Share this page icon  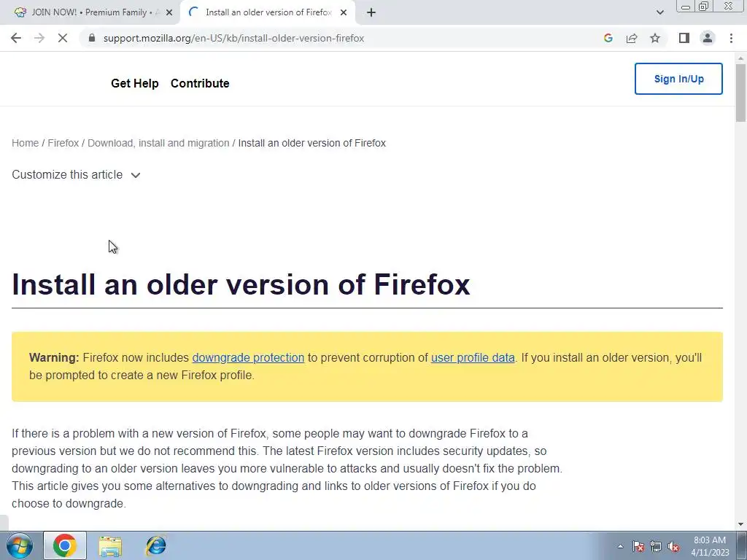click(632, 38)
